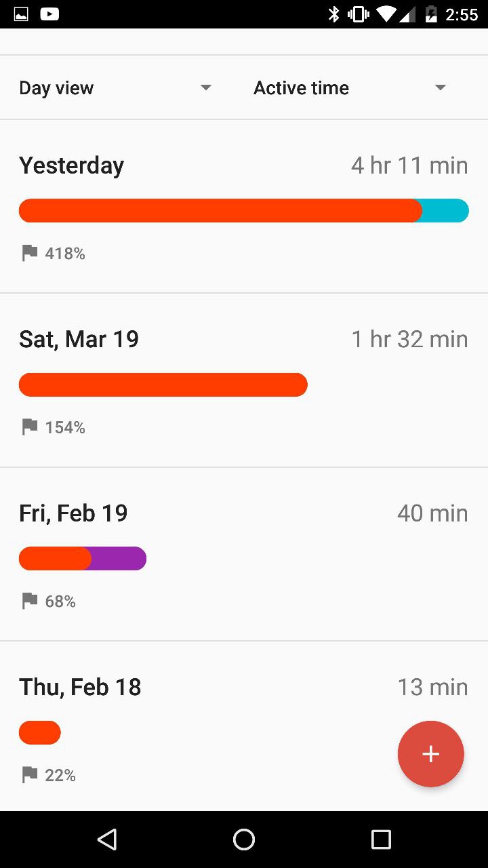Select the Active time metric label
This screenshot has height=868, width=488.
click(301, 88)
